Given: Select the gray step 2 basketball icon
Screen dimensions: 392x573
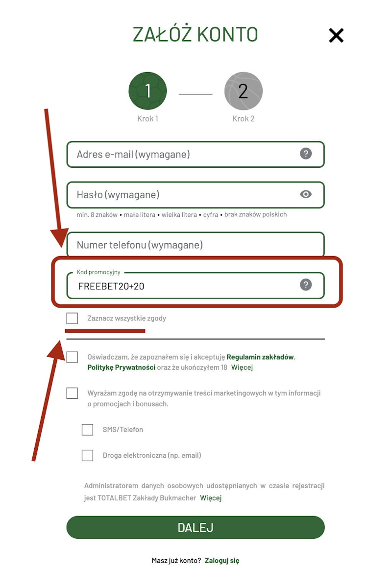Looking at the screenshot, I should [244, 91].
